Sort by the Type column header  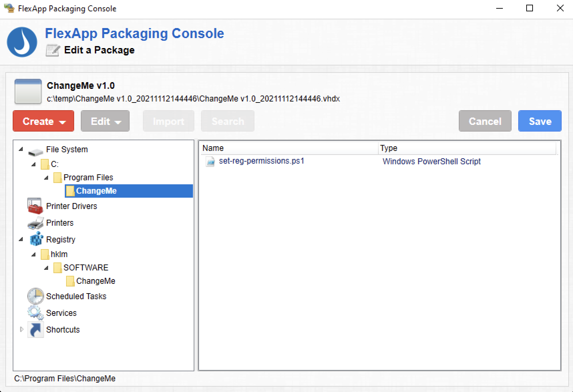click(467, 148)
